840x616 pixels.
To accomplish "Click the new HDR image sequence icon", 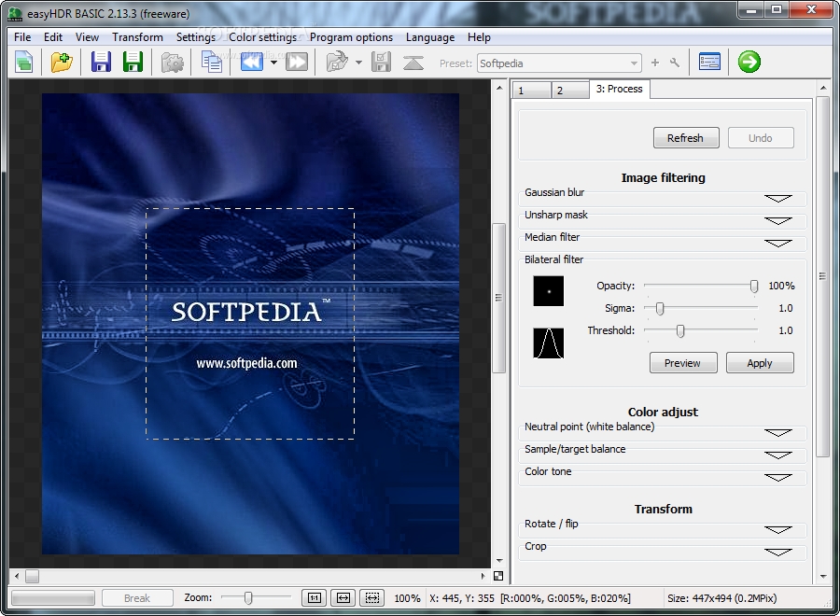I will point(23,63).
